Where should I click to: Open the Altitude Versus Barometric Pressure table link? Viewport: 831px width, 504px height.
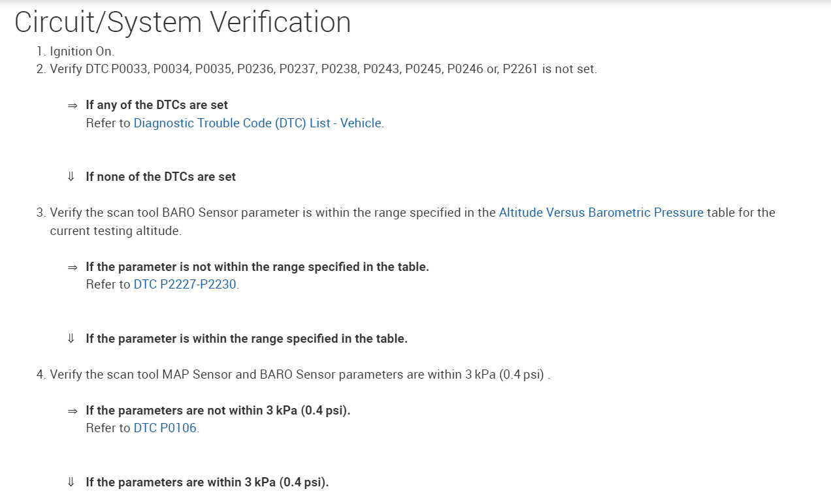coord(600,212)
